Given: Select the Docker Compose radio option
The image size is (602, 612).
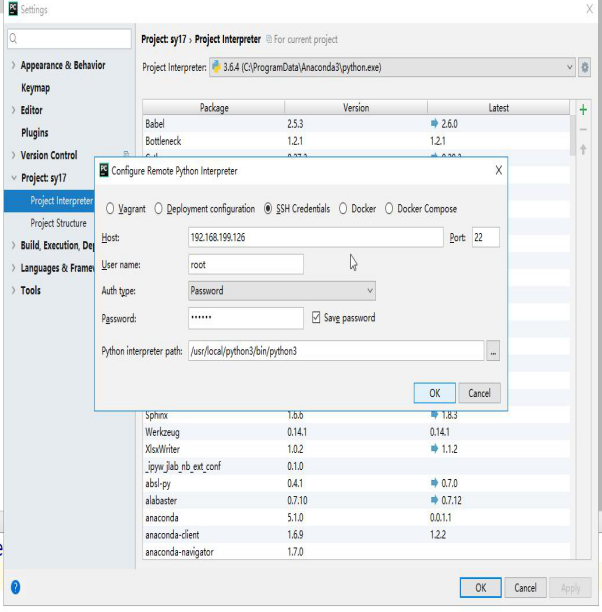Looking at the screenshot, I should (x=389, y=209).
